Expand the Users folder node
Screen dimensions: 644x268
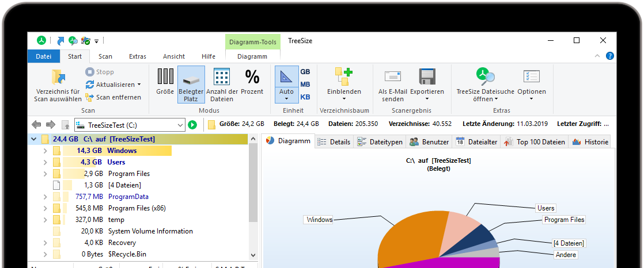tap(45, 162)
